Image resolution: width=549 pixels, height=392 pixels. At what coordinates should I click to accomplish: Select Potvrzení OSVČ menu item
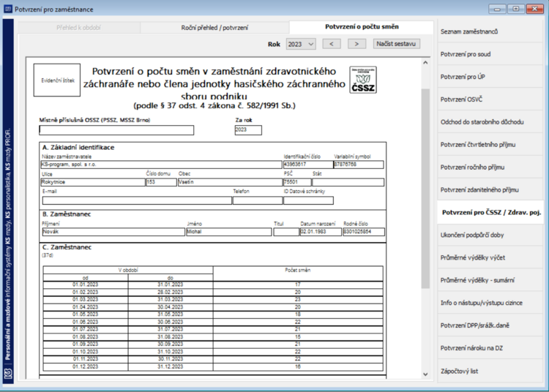coord(490,99)
